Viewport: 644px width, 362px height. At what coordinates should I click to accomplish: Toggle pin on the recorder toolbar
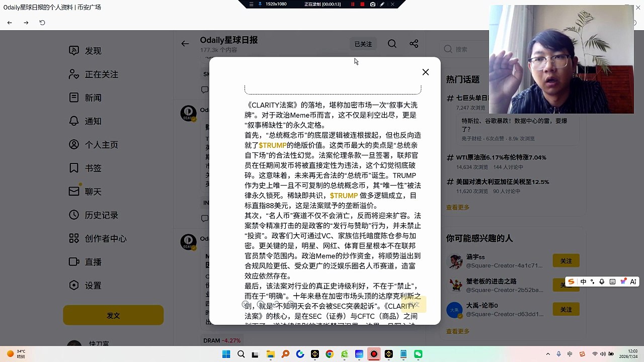pos(260,4)
